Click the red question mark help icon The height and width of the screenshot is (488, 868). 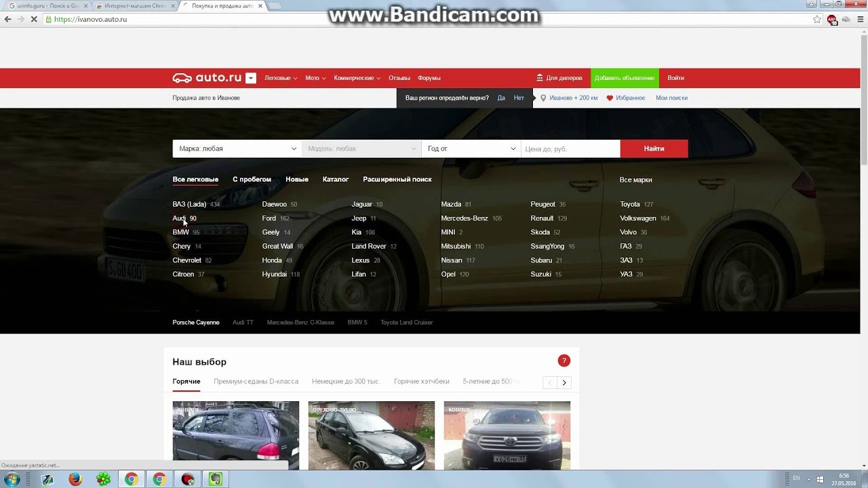[x=564, y=361]
